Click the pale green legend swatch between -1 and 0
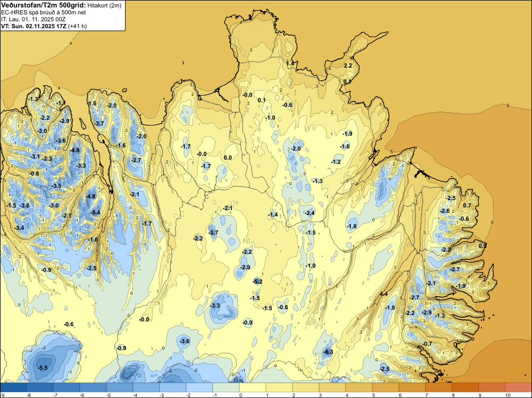The height and width of the screenshot is (398, 532). coord(226,387)
